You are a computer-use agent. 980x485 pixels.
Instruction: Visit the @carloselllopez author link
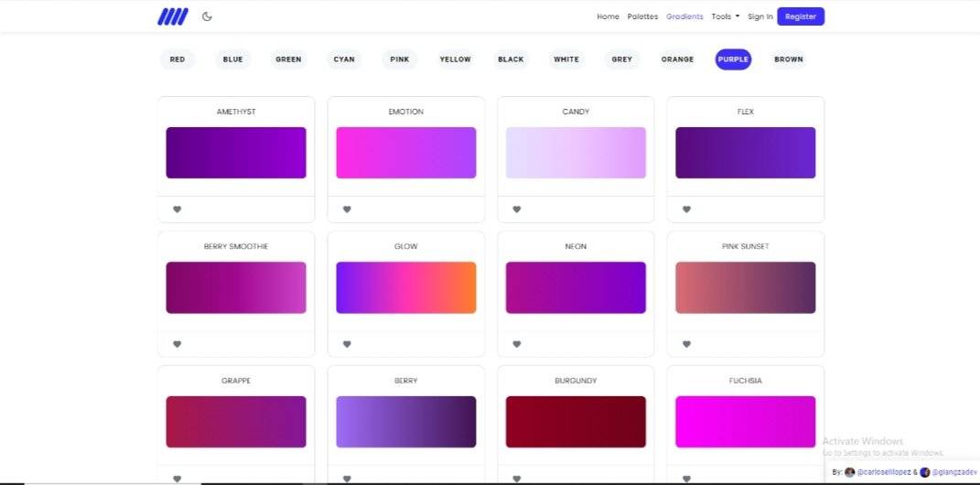(883, 472)
